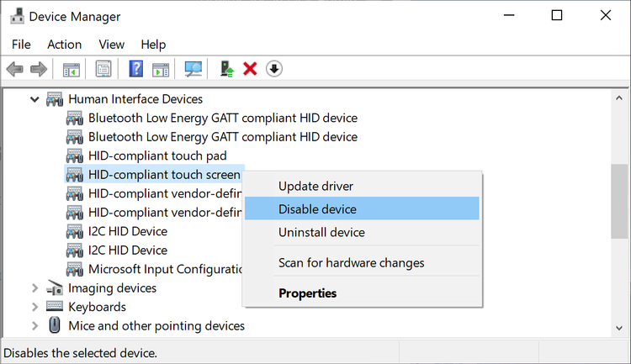
Task: Open the Help toolbar icon
Action: [x=136, y=69]
